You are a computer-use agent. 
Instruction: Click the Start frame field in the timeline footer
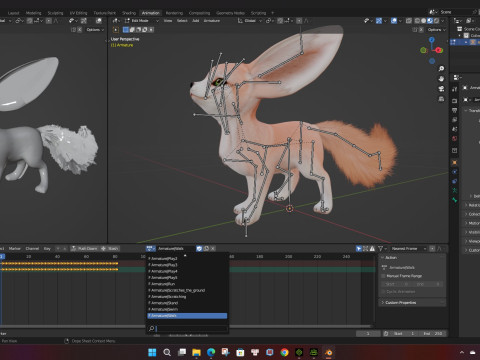[405, 333]
